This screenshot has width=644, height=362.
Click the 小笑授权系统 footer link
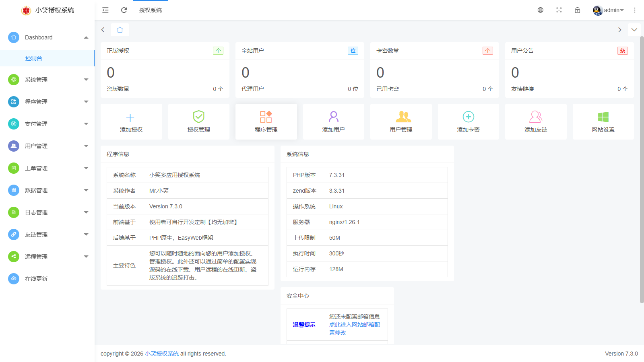(x=161, y=354)
